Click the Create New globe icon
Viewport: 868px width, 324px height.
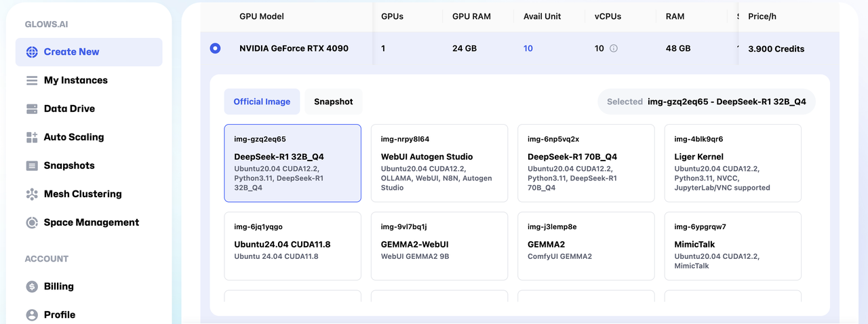click(x=32, y=52)
